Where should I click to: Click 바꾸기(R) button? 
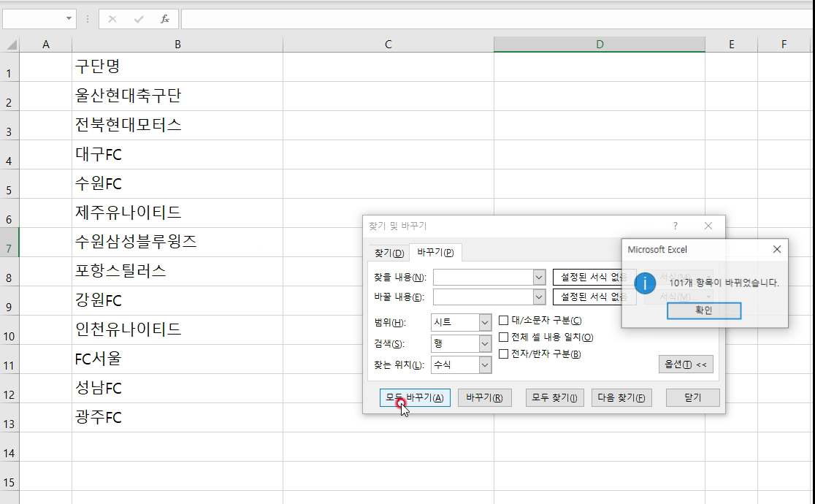click(x=484, y=398)
